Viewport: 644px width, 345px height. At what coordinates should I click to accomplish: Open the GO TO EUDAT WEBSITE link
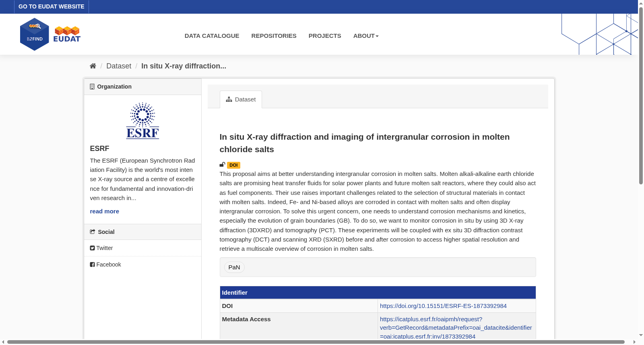click(x=52, y=6)
